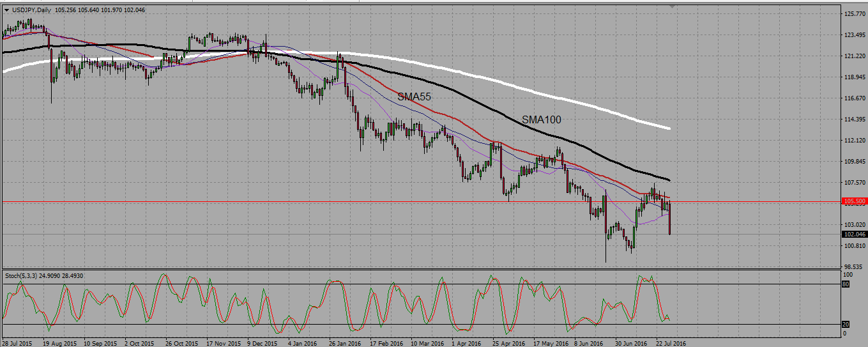Click the 9 Dec 2015 date label
The width and height of the screenshot is (868, 347).
click(x=262, y=343)
